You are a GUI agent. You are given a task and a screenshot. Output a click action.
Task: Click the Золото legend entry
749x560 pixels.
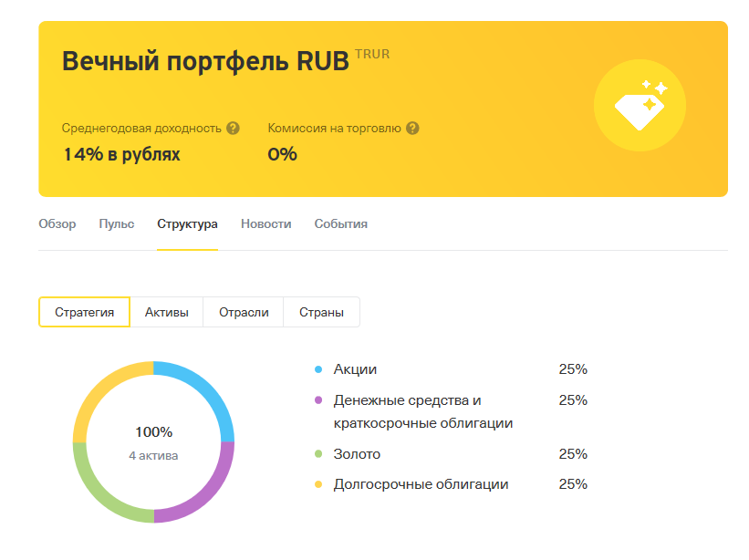click(356, 453)
